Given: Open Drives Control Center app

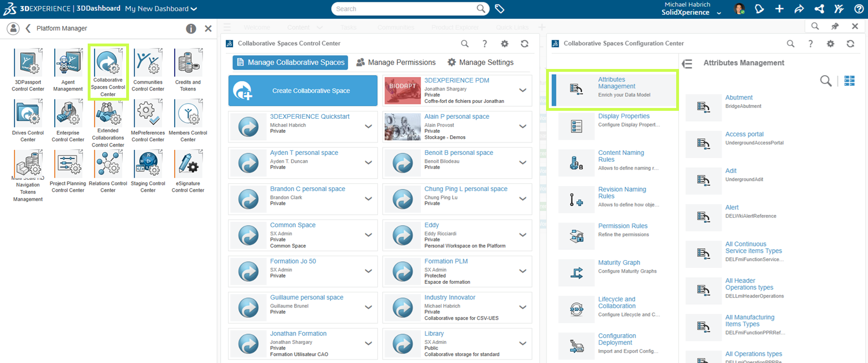Looking at the screenshot, I should click(28, 121).
